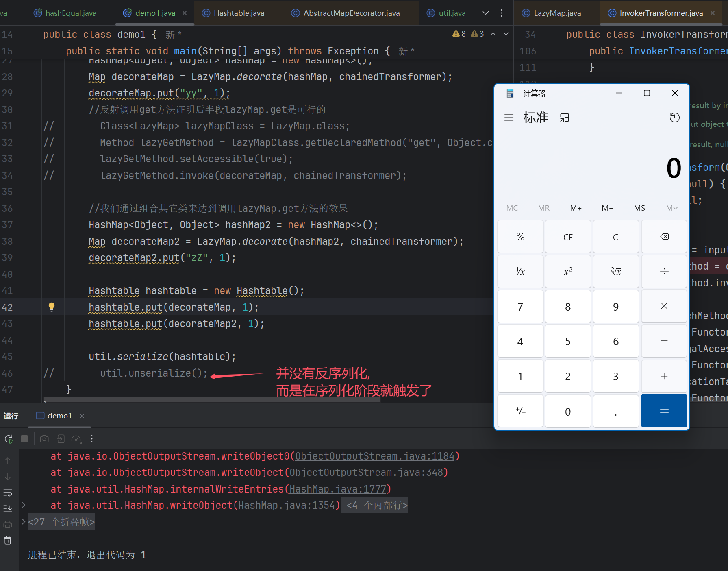The height and width of the screenshot is (571, 728).
Task: Open editor tab options menu
Action: tap(502, 13)
